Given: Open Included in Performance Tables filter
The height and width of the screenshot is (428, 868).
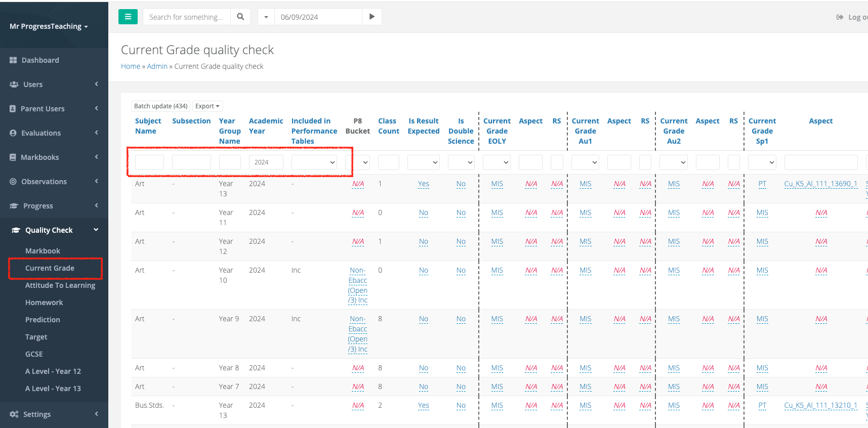Looking at the screenshot, I should 314,162.
